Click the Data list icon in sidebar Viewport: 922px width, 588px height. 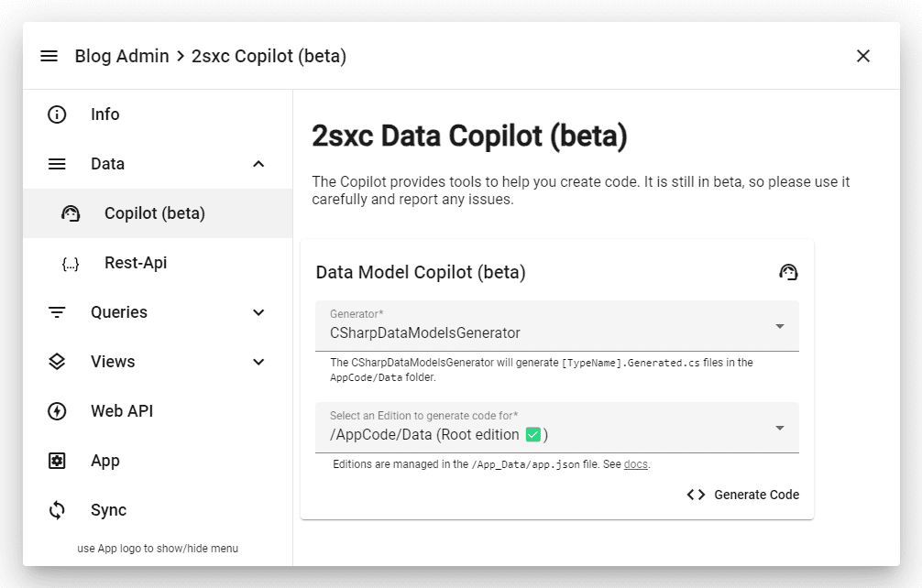tap(57, 164)
